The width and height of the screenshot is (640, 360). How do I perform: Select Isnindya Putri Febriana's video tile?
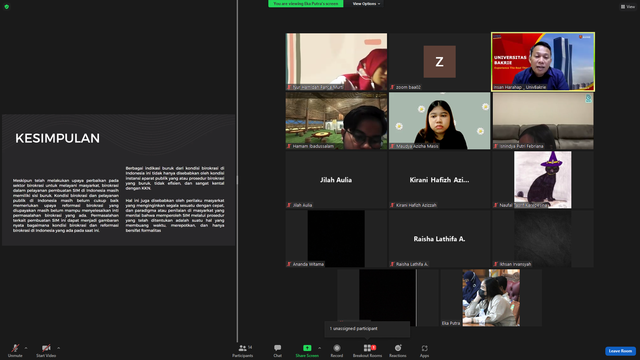[x=543, y=121]
